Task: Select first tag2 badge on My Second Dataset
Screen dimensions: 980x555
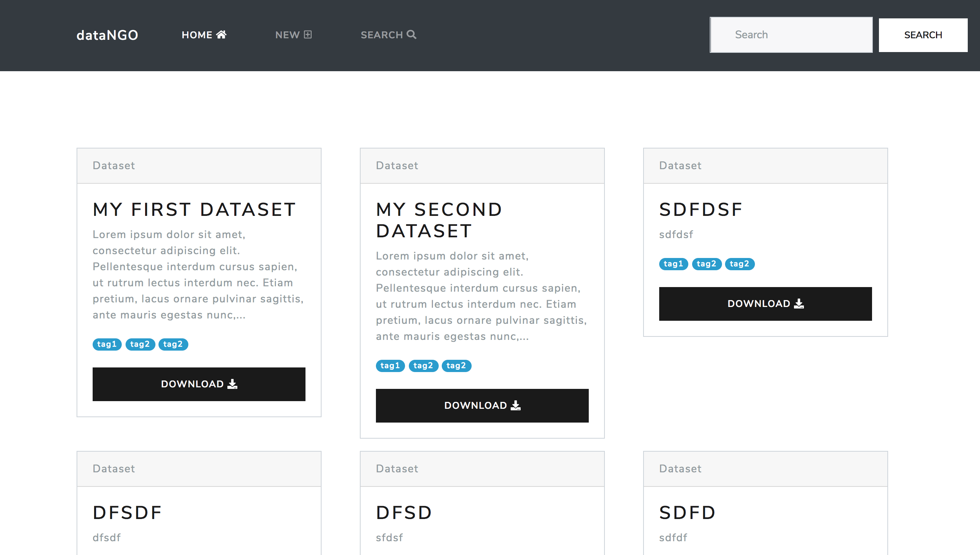Action: click(x=423, y=366)
